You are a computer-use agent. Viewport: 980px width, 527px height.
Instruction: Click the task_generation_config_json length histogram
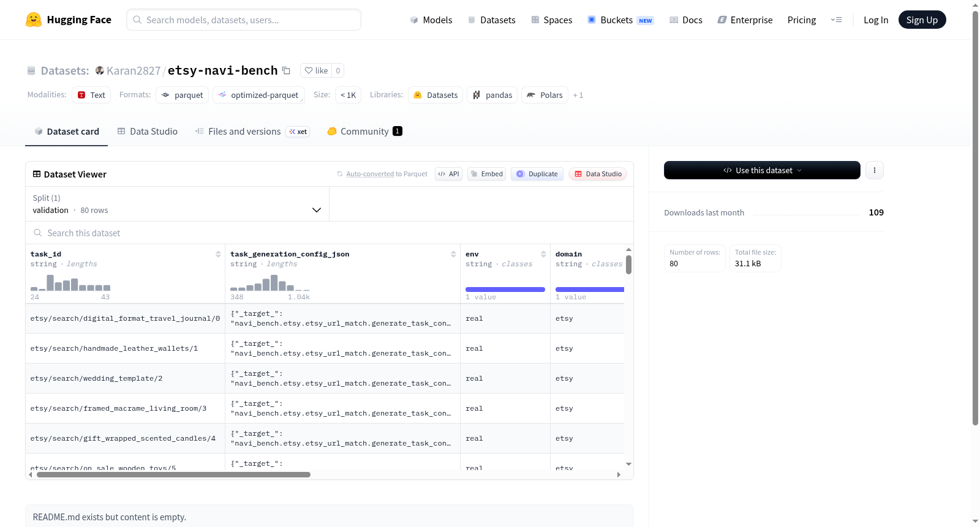point(270,283)
